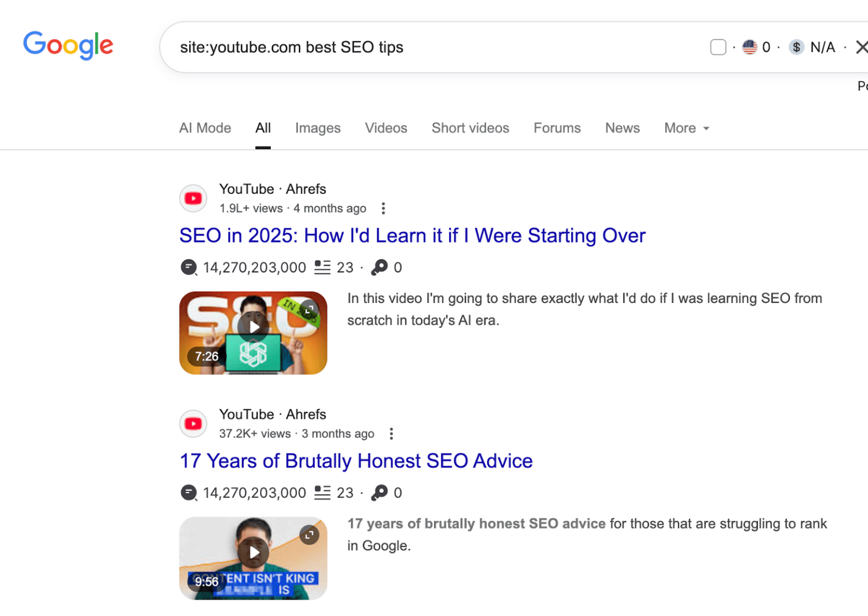
Task: Click the keywords key icon showing 0
Action: 380,267
